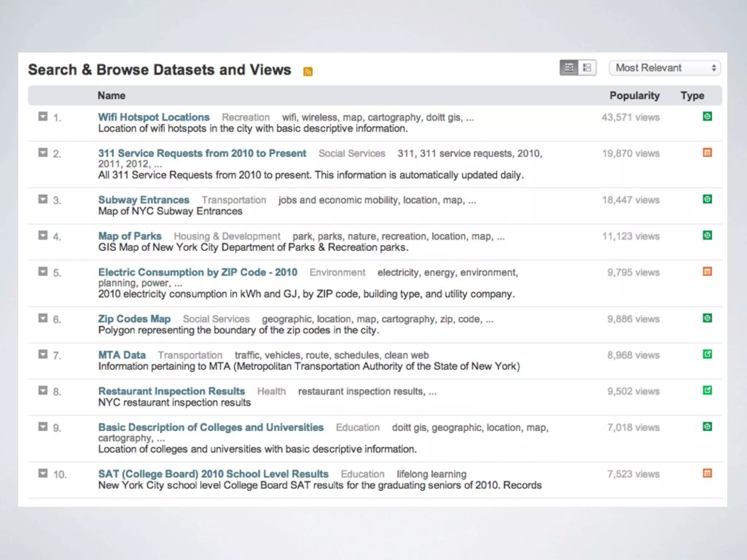Filter by Transportation category on Subway Entrances
Image resolution: width=747 pixels, height=560 pixels.
(234, 200)
